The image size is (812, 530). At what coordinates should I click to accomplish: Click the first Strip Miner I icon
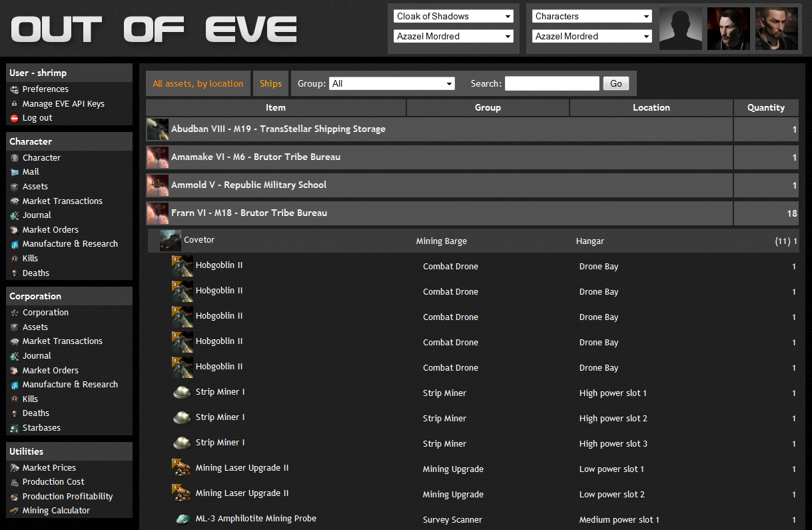[x=182, y=393]
